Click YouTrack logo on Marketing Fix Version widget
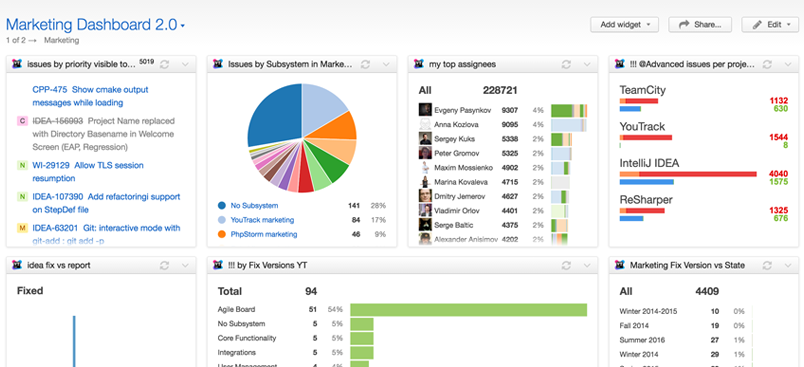 [x=620, y=265]
